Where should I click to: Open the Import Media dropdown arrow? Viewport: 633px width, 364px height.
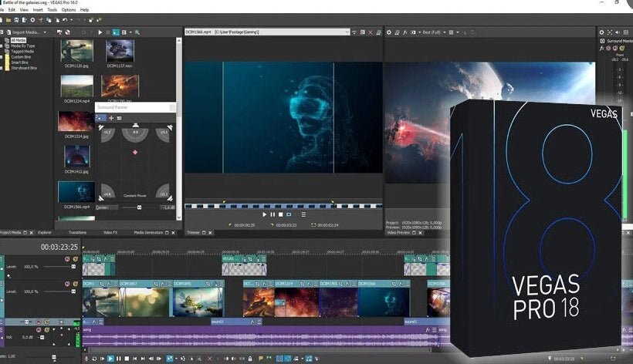tap(45, 32)
